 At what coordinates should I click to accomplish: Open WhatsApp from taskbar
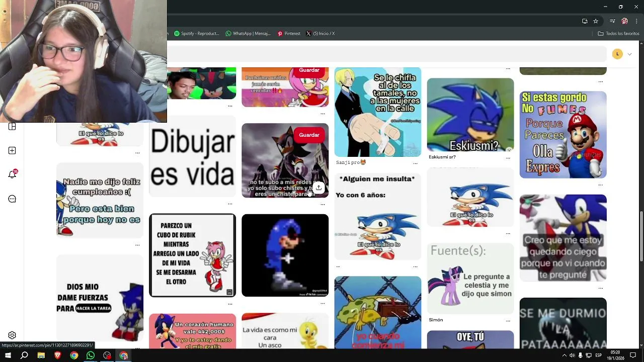coord(91,355)
